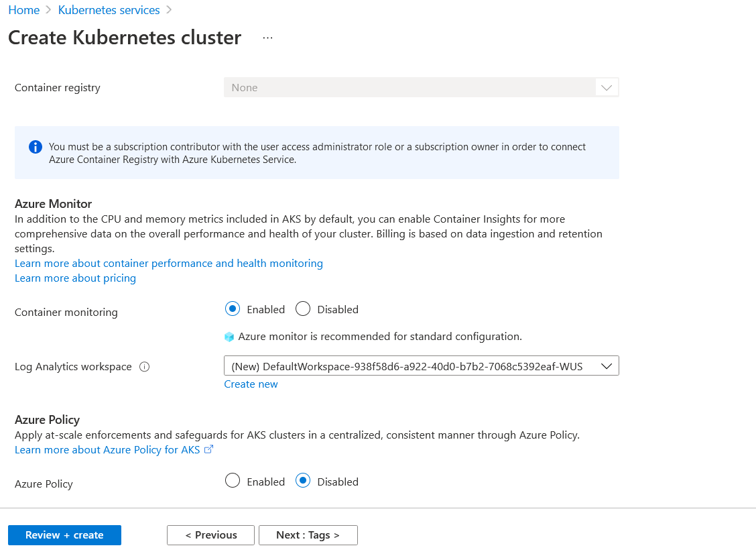Click the Azure monitor recommendation cube icon

click(229, 337)
